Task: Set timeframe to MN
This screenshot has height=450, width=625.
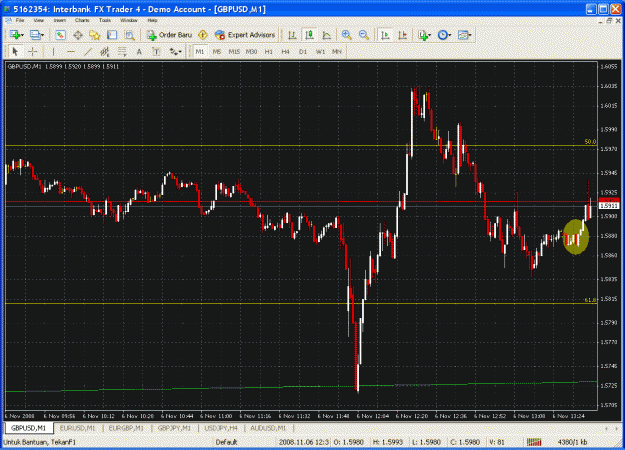Action: click(337, 51)
